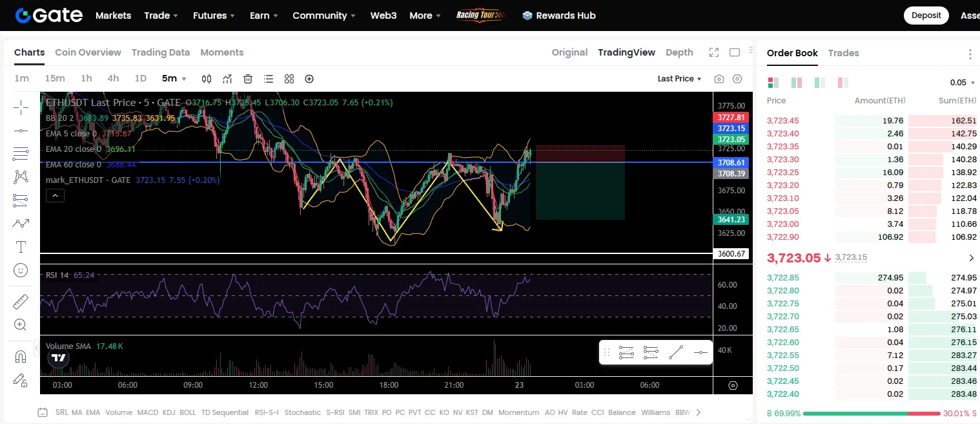This screenshot has height=424, width=980.
Task: Select the MACD indicator link
Action: [148, 412]
